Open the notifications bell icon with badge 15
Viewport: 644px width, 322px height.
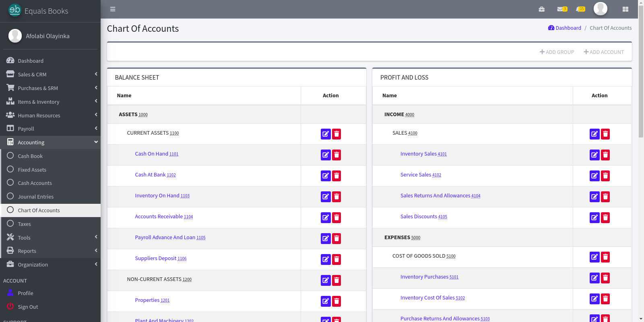point(580,9)
